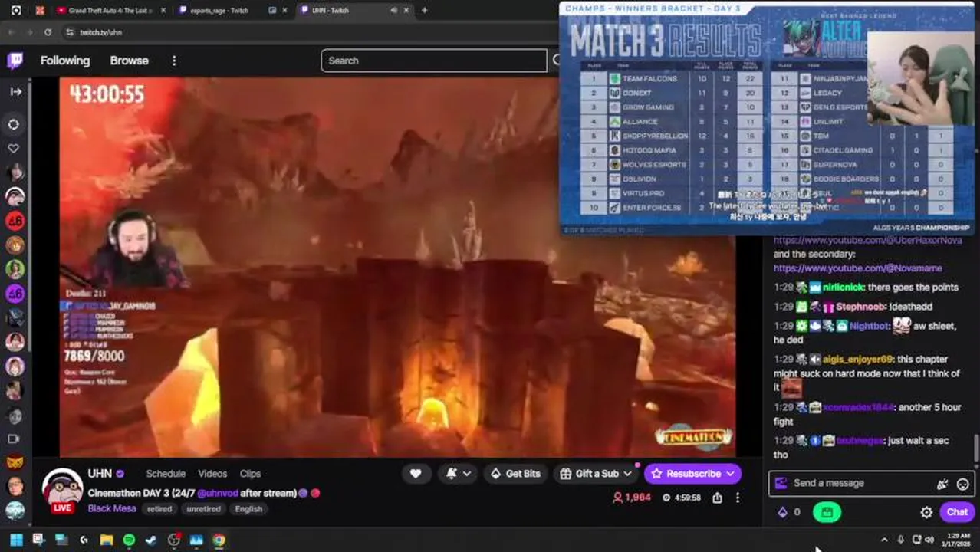This screenshot has width=980, height=552.
Task: Click username Stephnoob in chat
Action: pos(860,307)
